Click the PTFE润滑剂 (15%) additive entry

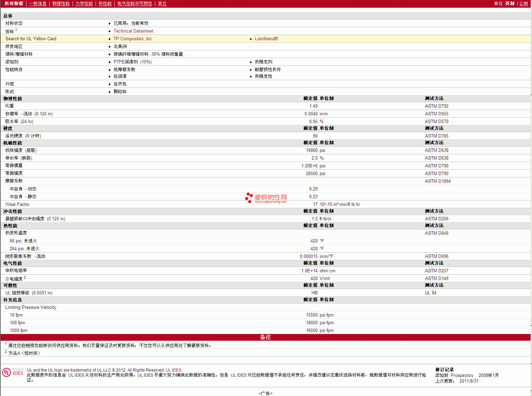132,62
